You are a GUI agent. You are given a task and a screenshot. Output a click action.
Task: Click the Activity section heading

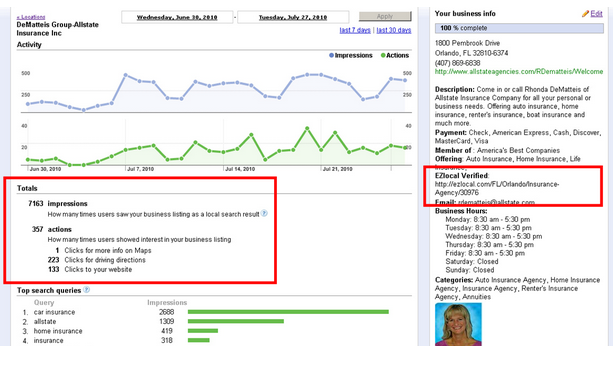(29, 45)
